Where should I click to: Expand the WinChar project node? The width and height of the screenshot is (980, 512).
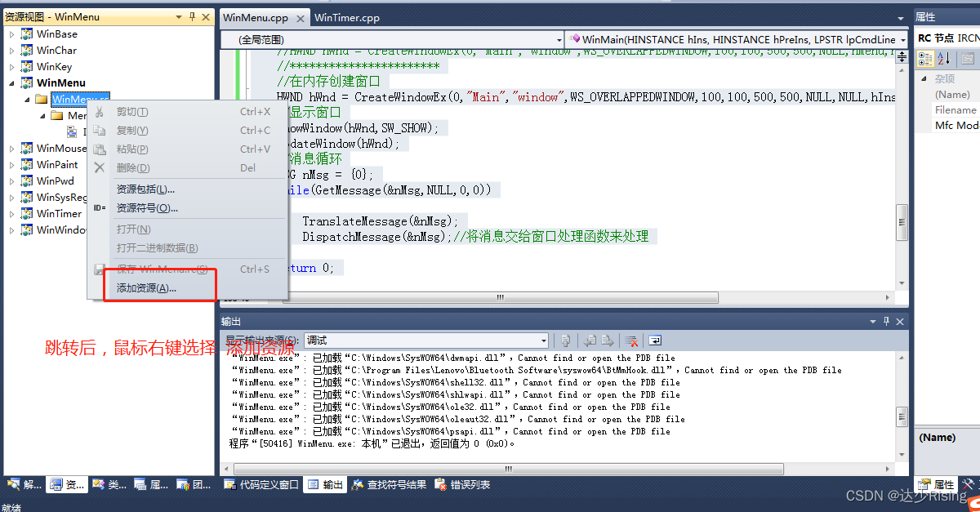coord(11,51)
